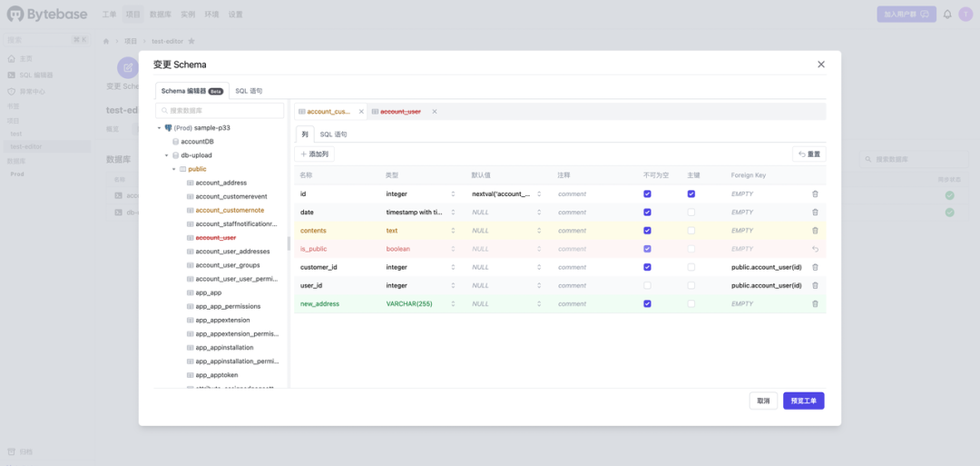Image resolution: width=980 pixels, height=466 pixels.
Task: Close the account_user tab with X
Action: [435, 112]
